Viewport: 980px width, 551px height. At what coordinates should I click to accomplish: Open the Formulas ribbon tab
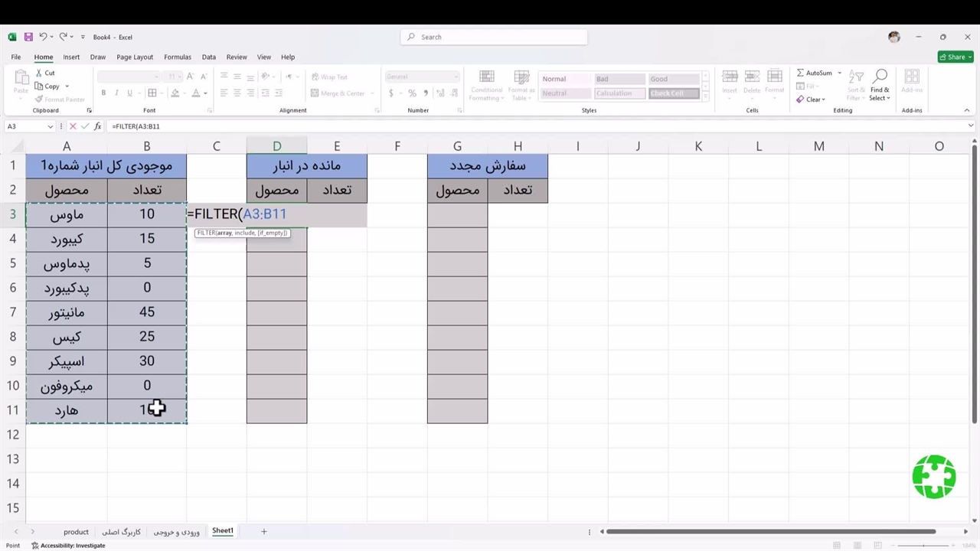pos(177,57)
